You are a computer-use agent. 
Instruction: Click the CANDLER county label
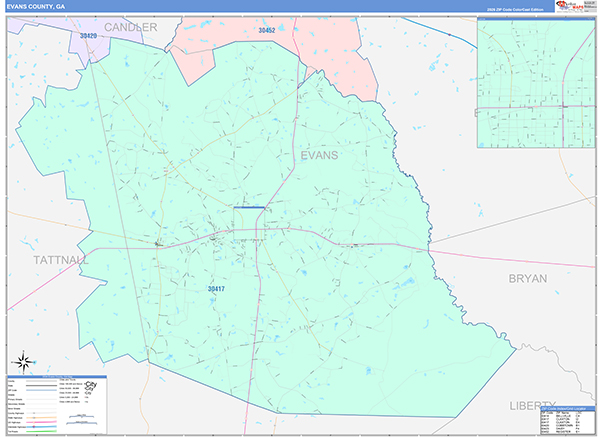pos(130,27)
